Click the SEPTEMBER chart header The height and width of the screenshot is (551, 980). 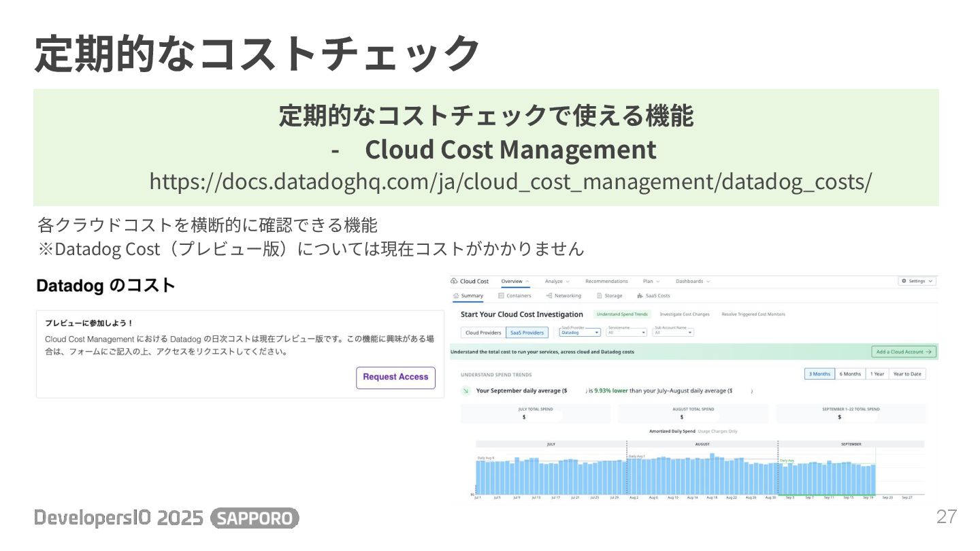851,444
